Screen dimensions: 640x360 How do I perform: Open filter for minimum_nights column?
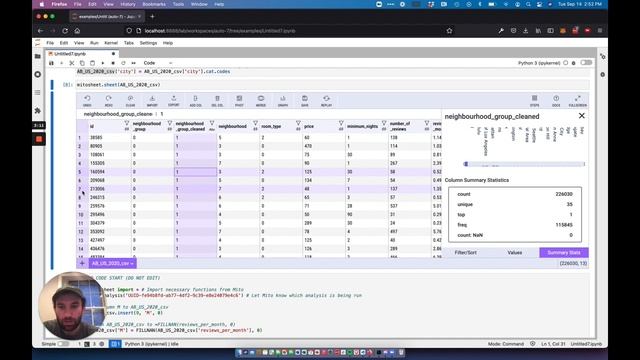(x=384, y=123)
